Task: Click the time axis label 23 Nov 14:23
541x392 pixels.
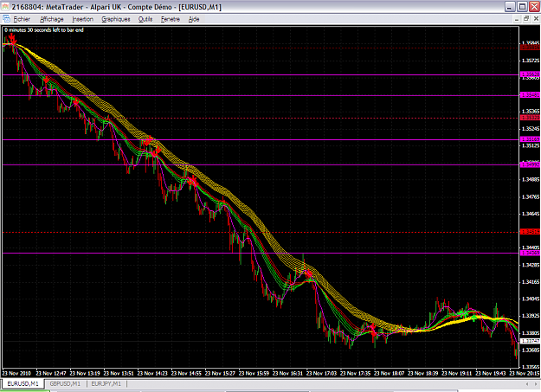Action: tap(152, 373)
